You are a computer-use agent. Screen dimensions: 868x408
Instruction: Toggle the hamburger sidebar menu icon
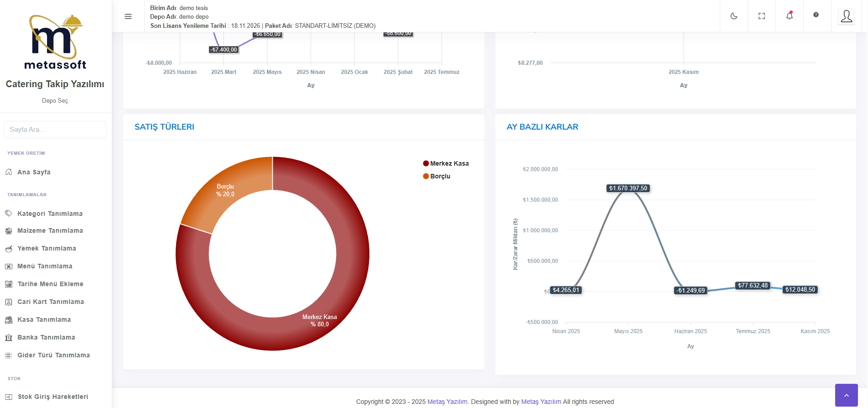(128, 16)
